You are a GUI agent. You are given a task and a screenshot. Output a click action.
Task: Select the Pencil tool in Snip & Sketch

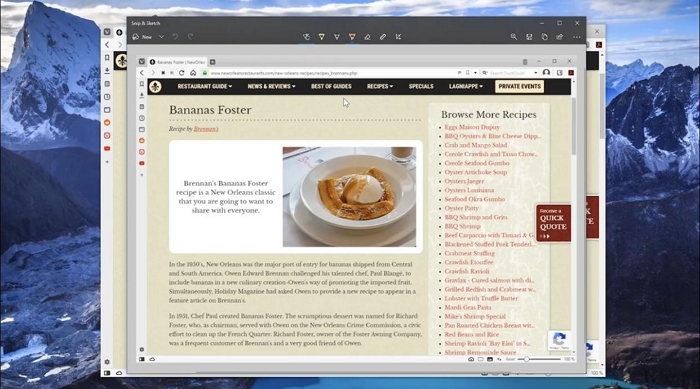(337, 37)
